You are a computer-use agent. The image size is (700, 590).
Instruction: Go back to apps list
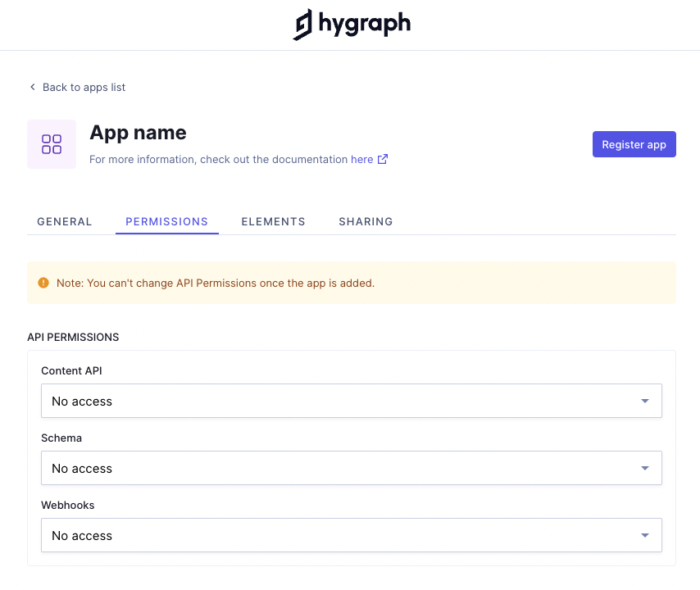point(84,87)
